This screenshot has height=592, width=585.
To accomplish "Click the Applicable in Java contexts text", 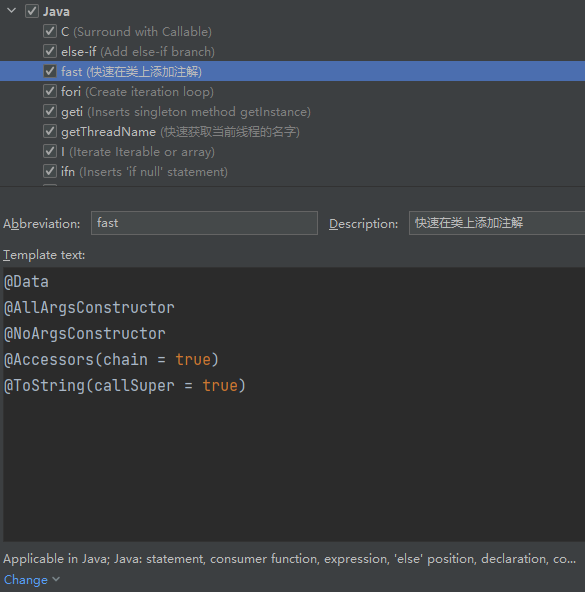I will 290,559.
